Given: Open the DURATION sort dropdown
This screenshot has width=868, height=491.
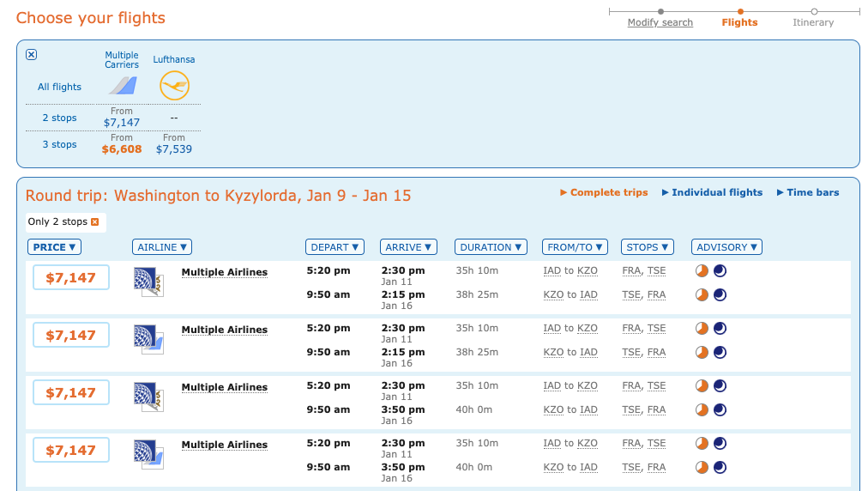Looking at the screenshot, I should coord(491,247).
